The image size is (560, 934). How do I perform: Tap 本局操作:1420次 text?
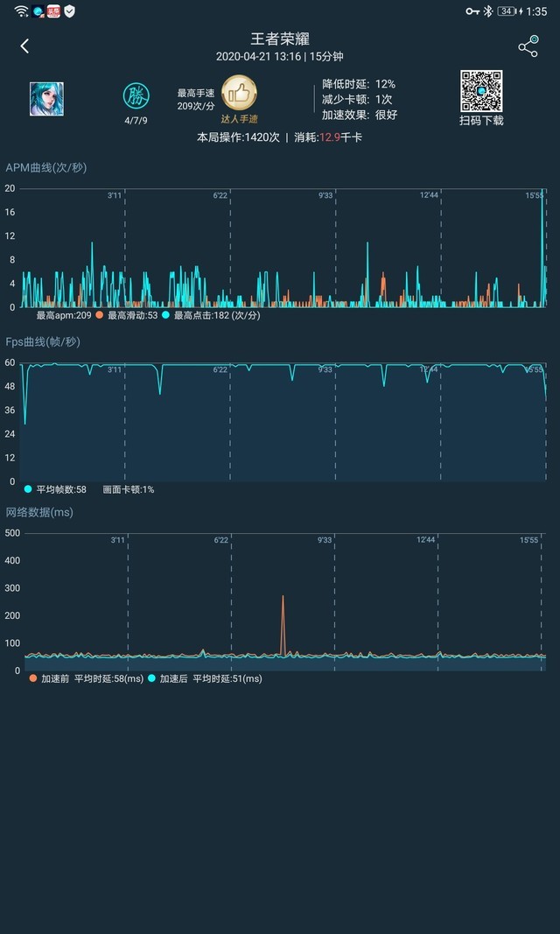click(238, 137)
